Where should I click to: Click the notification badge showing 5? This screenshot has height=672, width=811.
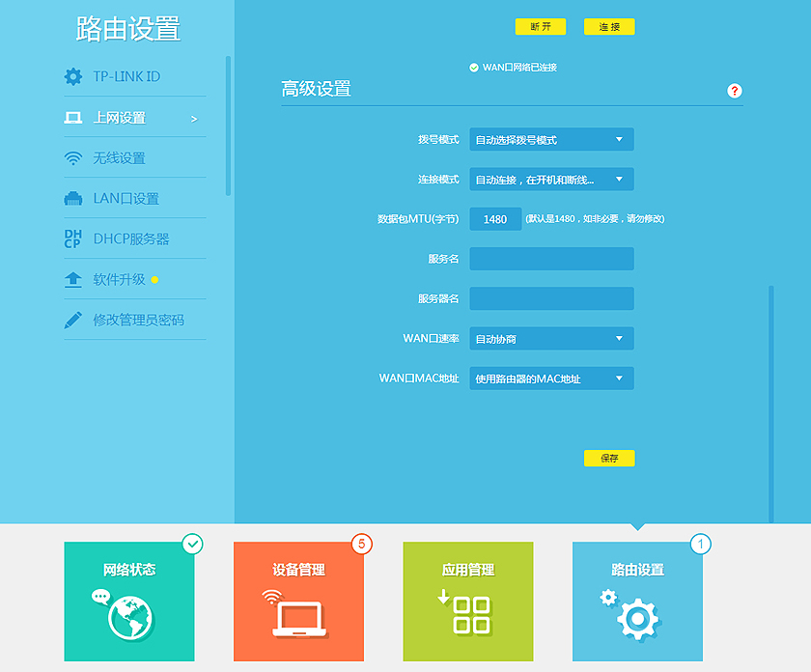pyautogui.click(x=362, y=545)
